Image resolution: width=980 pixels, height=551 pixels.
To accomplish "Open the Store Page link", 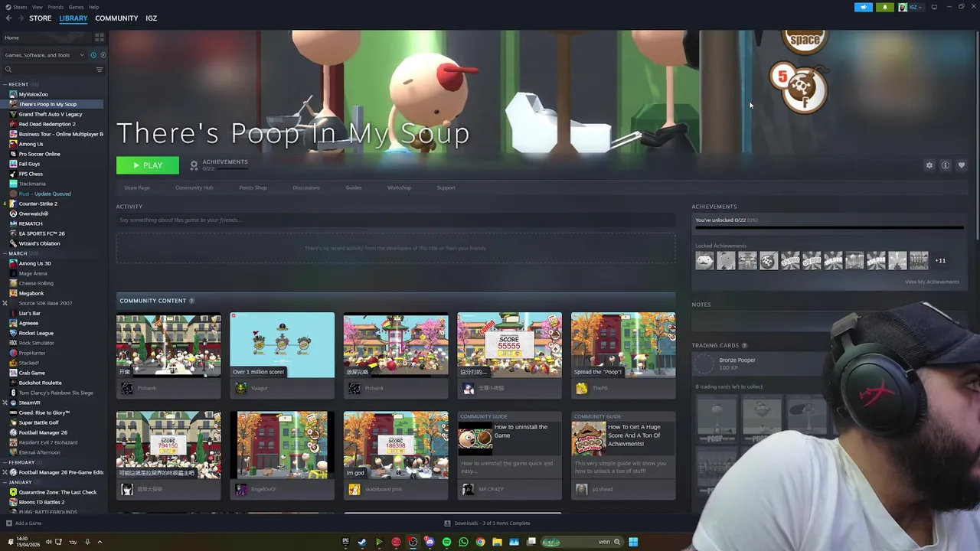I will click(137, 187).
